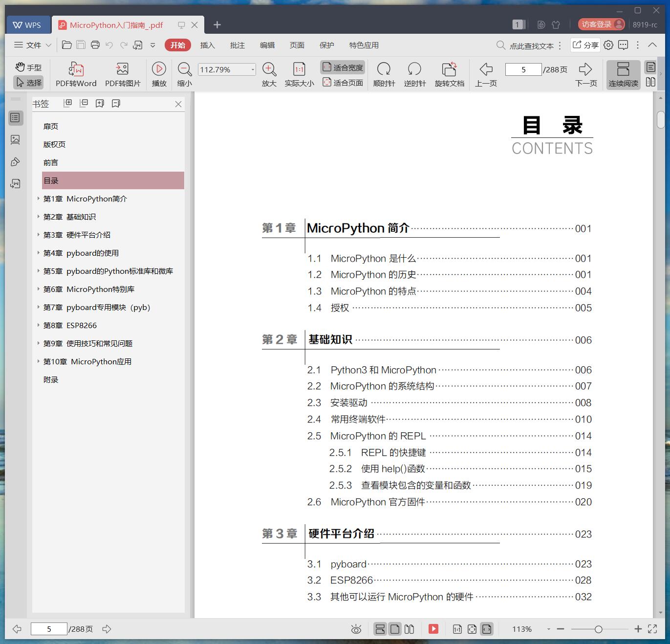Click red play button in status bar

433,629
